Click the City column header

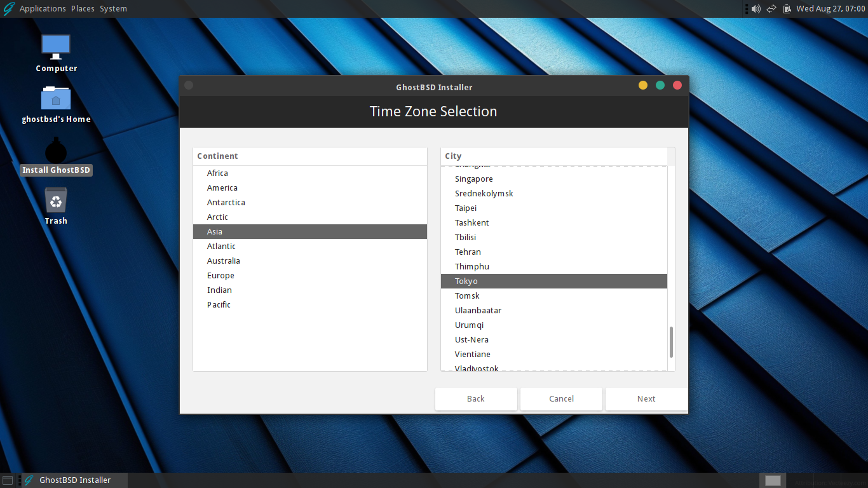(554, 156)
